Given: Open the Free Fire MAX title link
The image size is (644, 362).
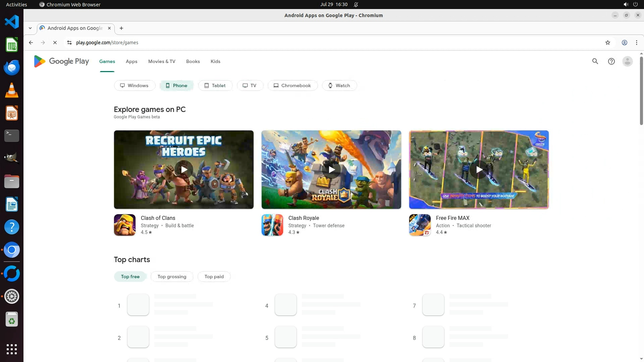Looking at the screenshot, I should click(452, 218).
